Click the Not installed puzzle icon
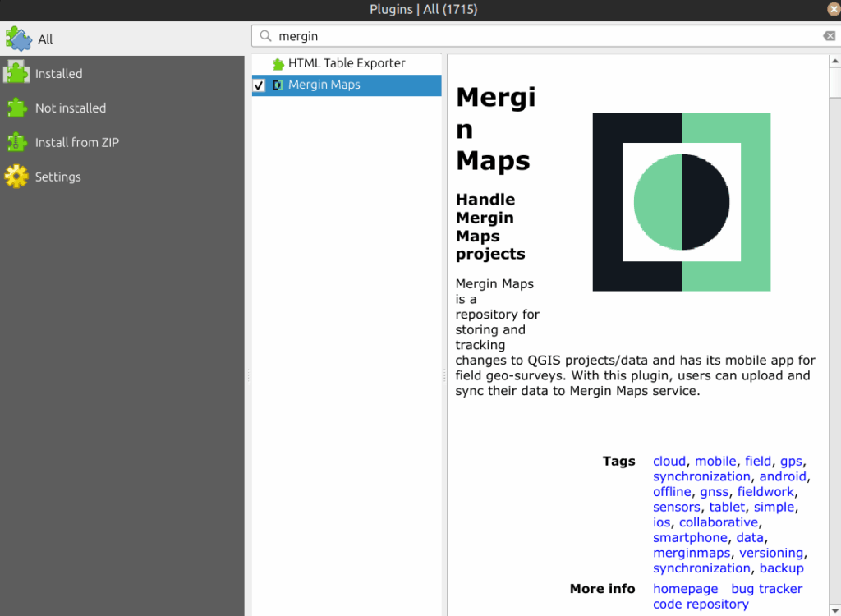The height and width of the screenshot is (616, 841). 16,108
